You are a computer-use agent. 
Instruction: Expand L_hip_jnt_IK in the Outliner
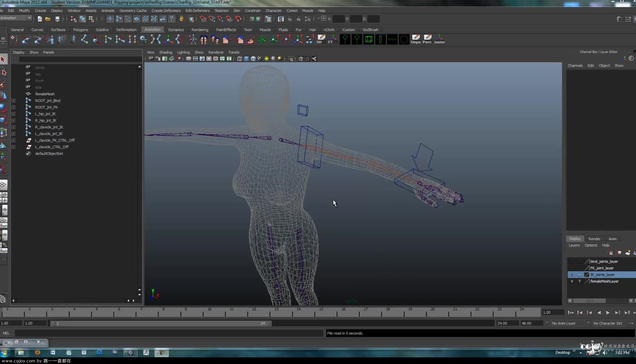(14, 114)
